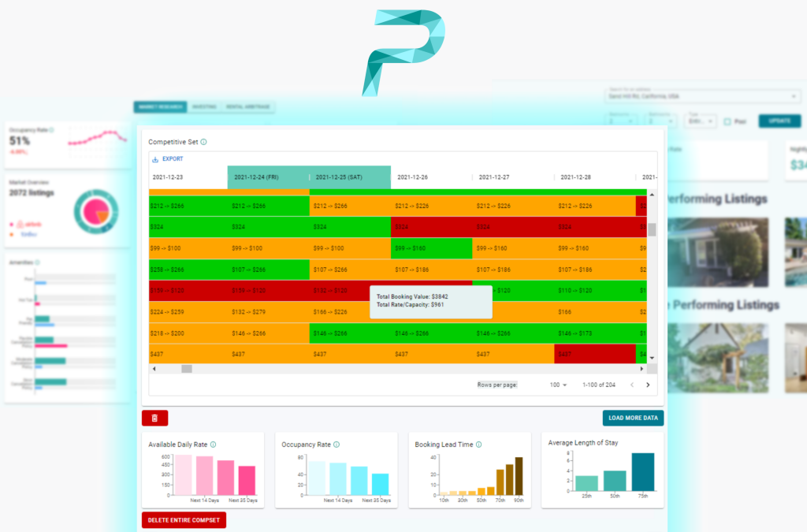Click the LOAD MORE DATA button
Screen dimensions: 807x532
click(633, 418)
